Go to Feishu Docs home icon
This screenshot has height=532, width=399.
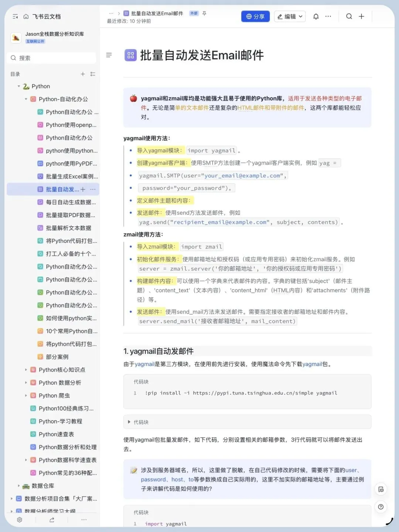pyautogui.click(x=26, y=17)
